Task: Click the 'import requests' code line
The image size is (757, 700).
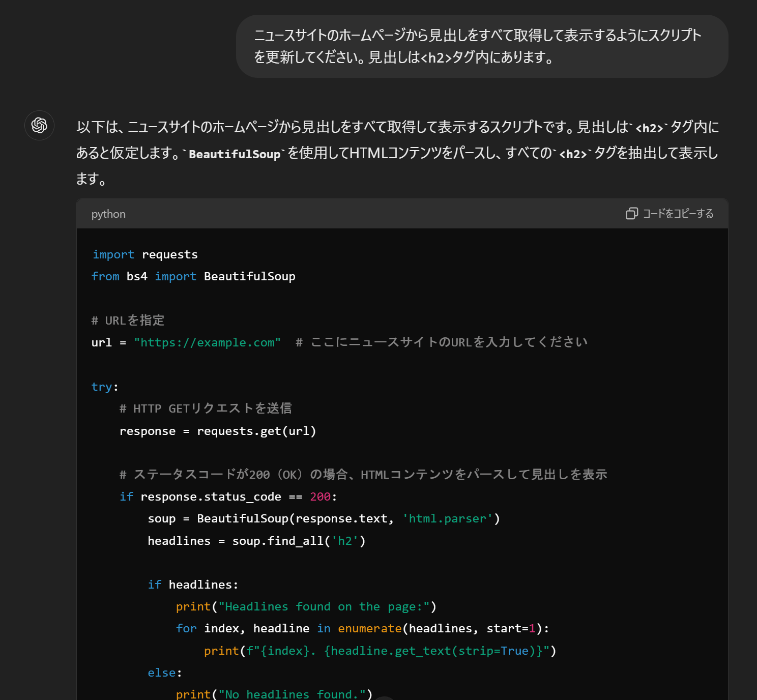Action: (145, 254)
